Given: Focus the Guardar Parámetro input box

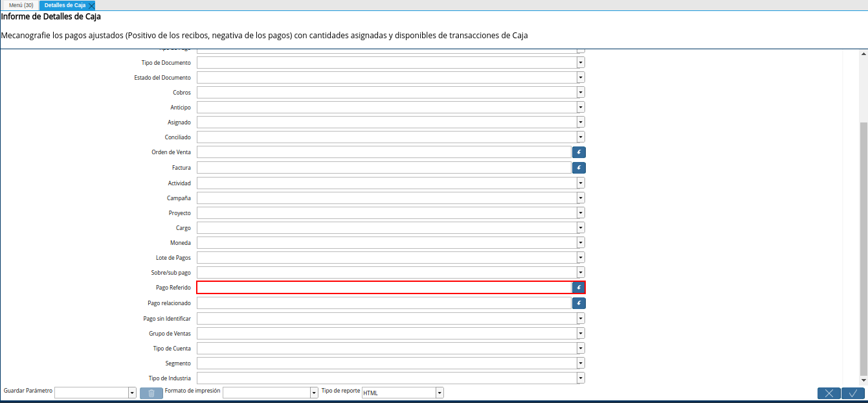Looking at the screenshot, I should pos(91,393).
